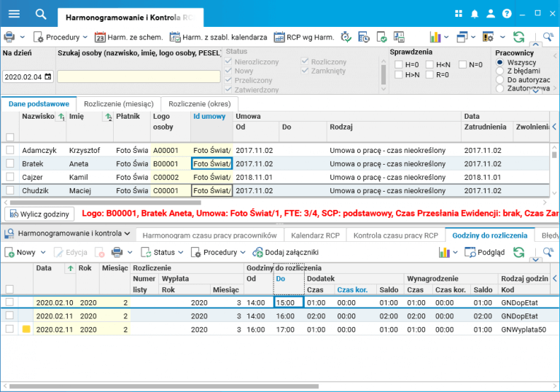Image resolution: width=560 pixels, height=392 pixels.
Task: Click Harm. ze schem. calendar button
Action: coord(128,37)
